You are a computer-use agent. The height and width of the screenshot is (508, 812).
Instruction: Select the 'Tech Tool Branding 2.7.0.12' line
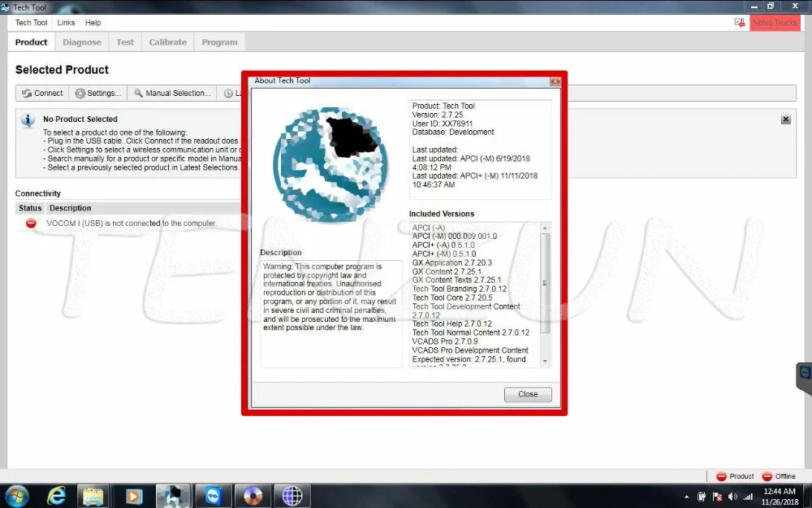click(459, 289)
